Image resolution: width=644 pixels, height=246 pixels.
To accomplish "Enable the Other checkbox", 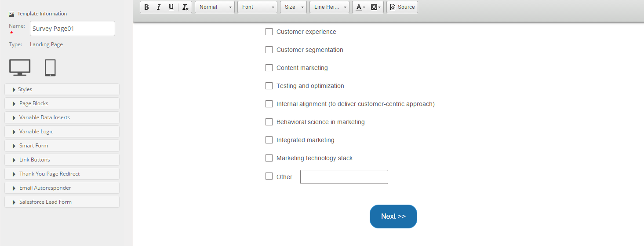I will tap(269, 176).
